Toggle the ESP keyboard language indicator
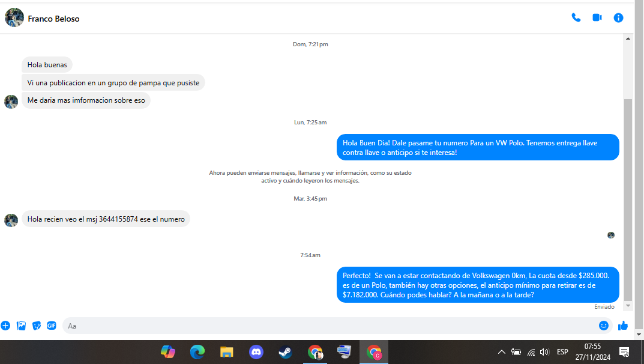The height and width of the screenshot is (364, 644). coord(562,352)
